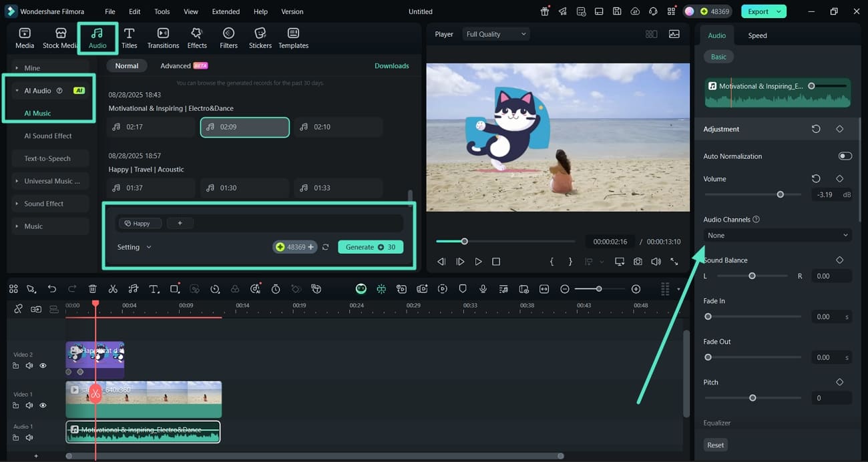
Task: Open the Filters tab
Action: tap(229, 38)
